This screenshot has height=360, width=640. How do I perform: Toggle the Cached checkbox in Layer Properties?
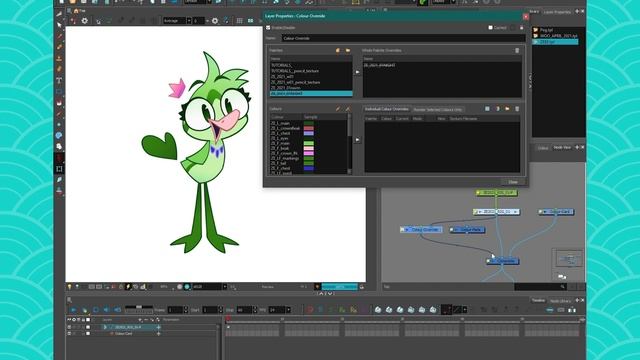(490, 27)
